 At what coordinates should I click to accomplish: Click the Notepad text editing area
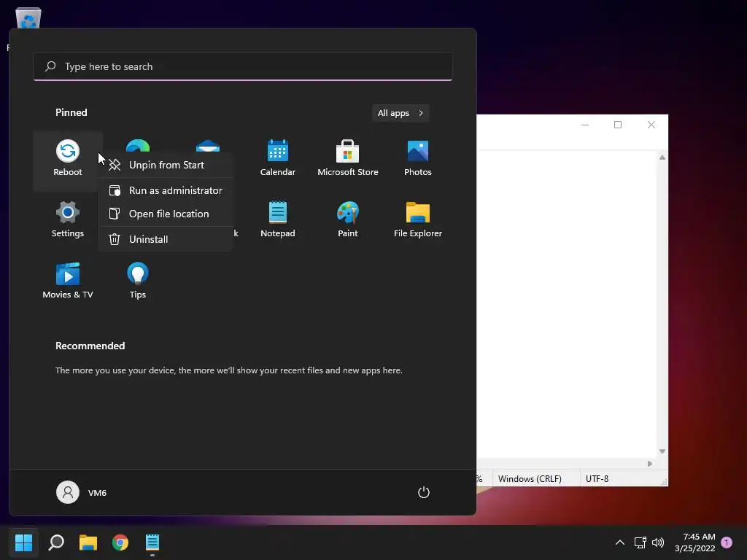coord(567,305)
